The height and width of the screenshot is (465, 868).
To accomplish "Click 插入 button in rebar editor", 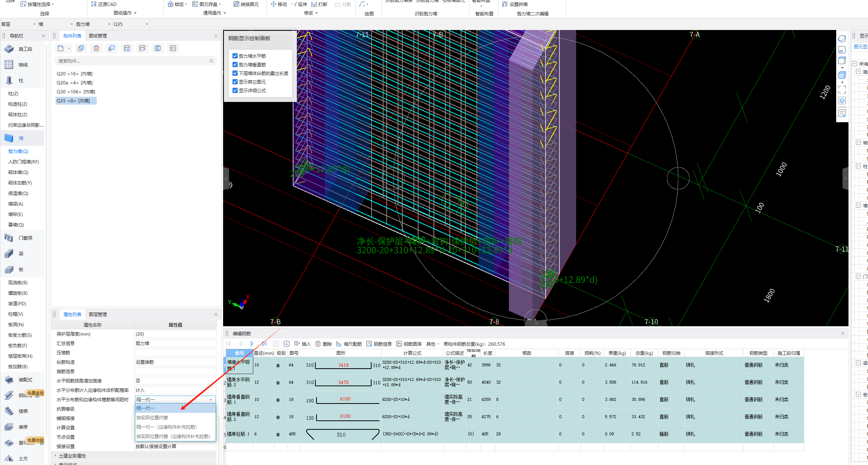I will [303, 344].
